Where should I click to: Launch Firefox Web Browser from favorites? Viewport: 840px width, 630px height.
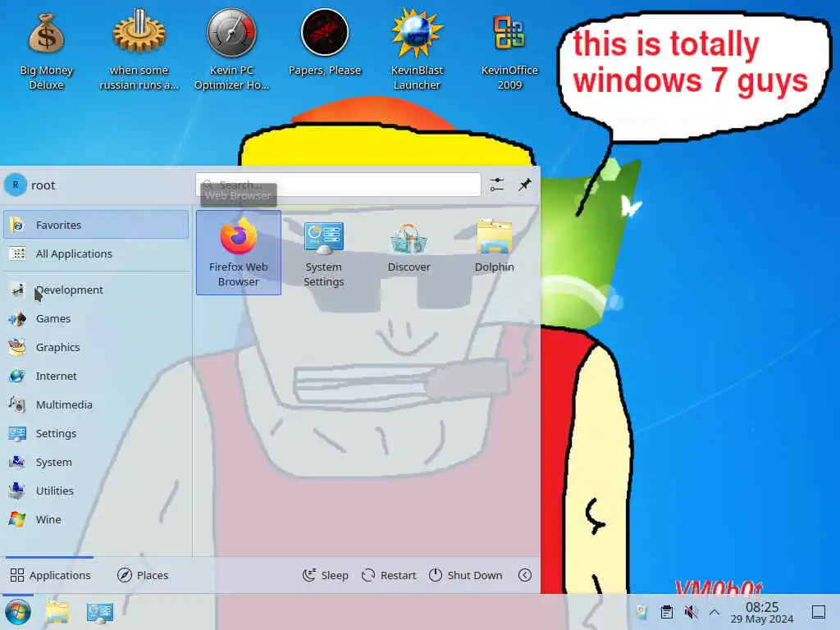coord(239,253)
